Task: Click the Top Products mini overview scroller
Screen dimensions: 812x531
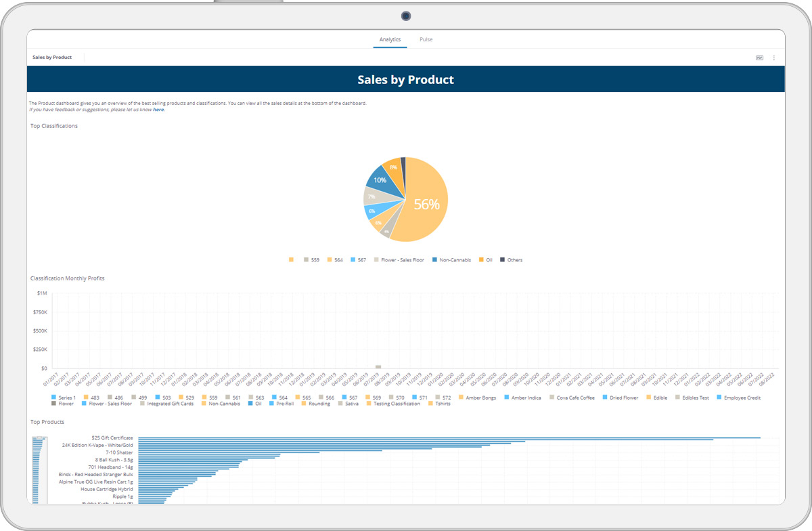Action: (39, 470)
